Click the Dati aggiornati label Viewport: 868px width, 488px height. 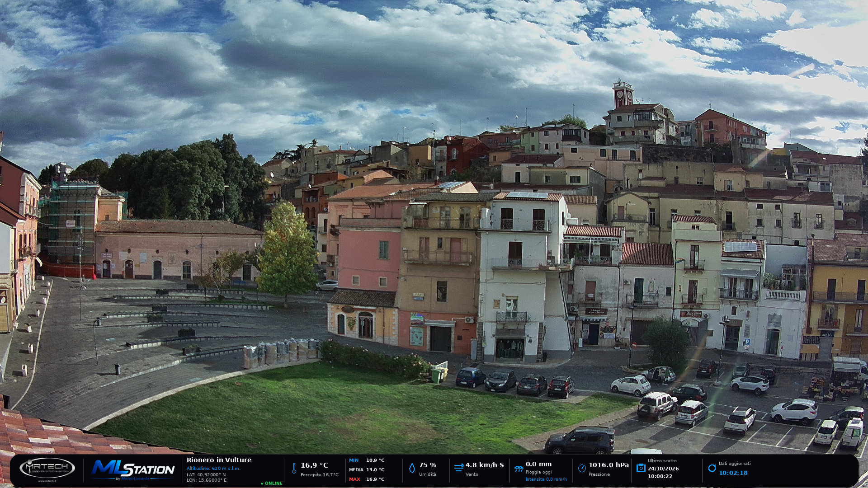point(735,464)
